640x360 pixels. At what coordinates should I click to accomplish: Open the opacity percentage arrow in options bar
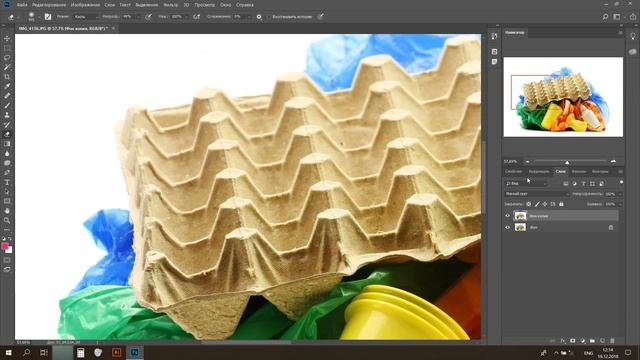click(138, 17)
